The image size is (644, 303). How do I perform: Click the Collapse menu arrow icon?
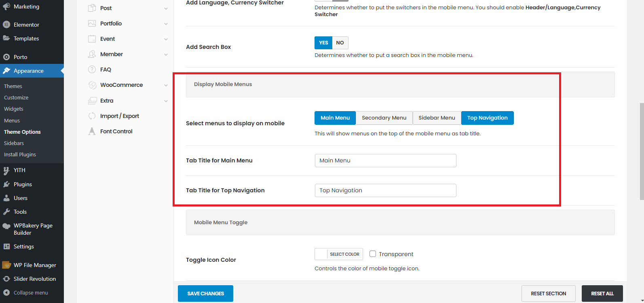[x=6, y=292]
